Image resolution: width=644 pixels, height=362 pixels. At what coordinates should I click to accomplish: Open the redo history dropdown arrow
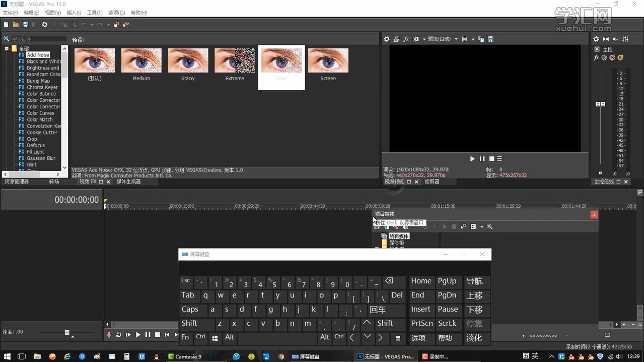[x=108, y=25]
